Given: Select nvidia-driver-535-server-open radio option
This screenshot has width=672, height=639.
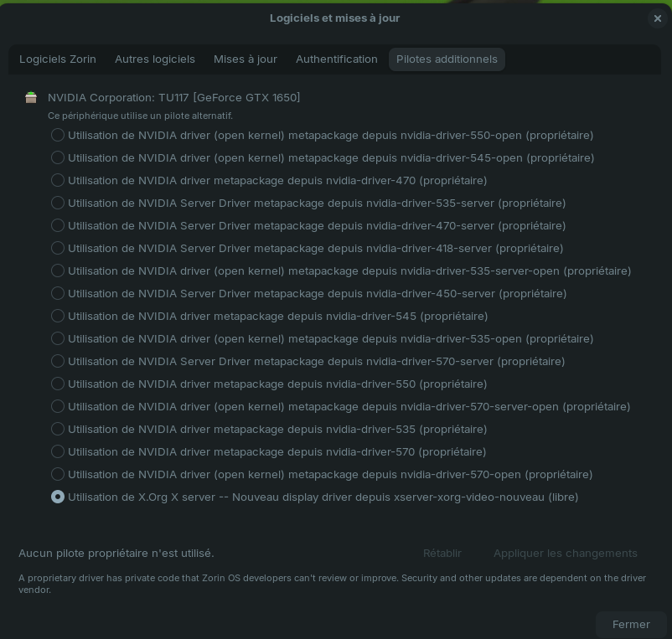Looking at the screenshot, I should 58,271.
